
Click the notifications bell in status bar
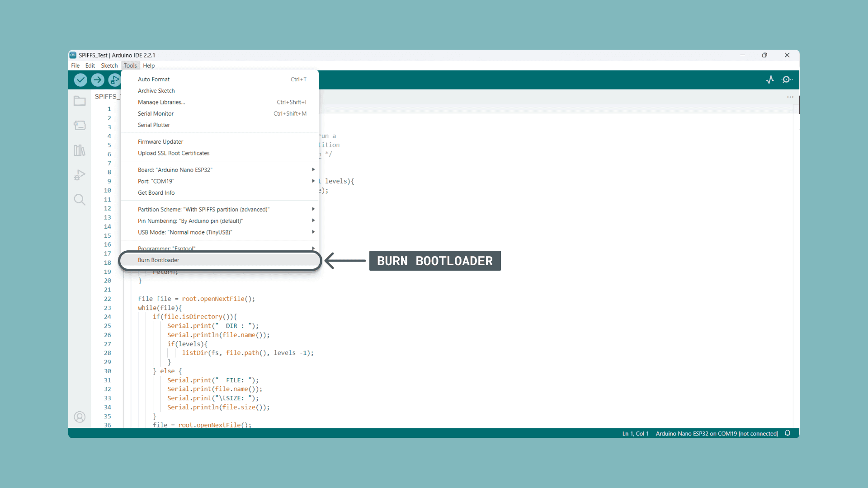(x=788, y=433)
